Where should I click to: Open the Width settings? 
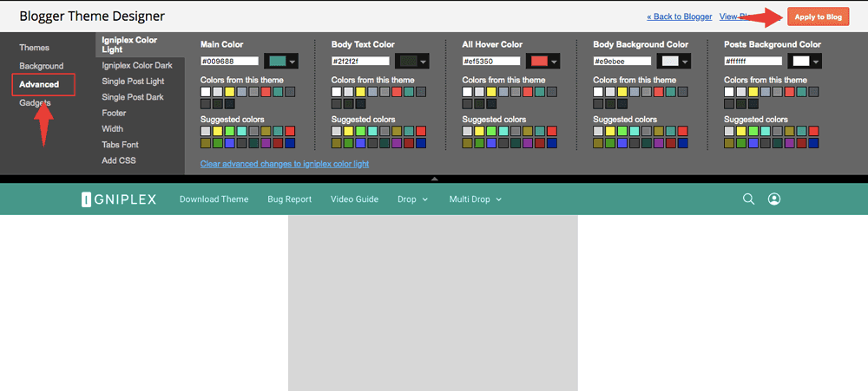[x=112, y=129]
